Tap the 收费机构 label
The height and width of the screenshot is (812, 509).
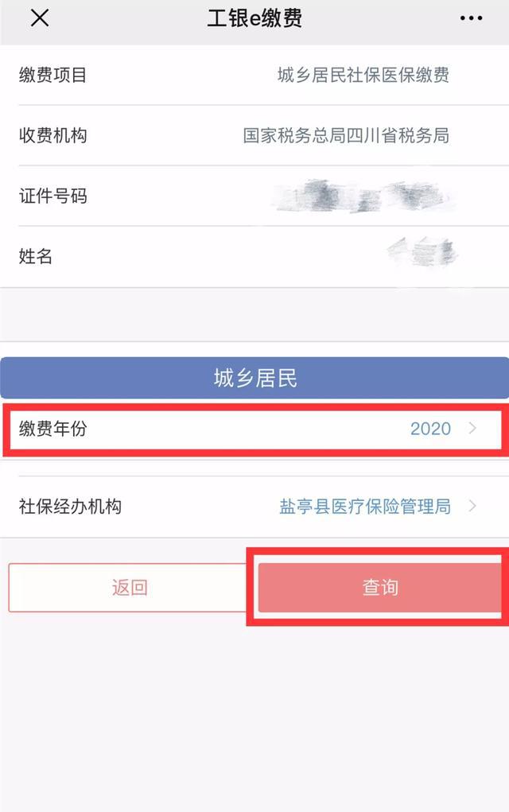tap(53, 136)
